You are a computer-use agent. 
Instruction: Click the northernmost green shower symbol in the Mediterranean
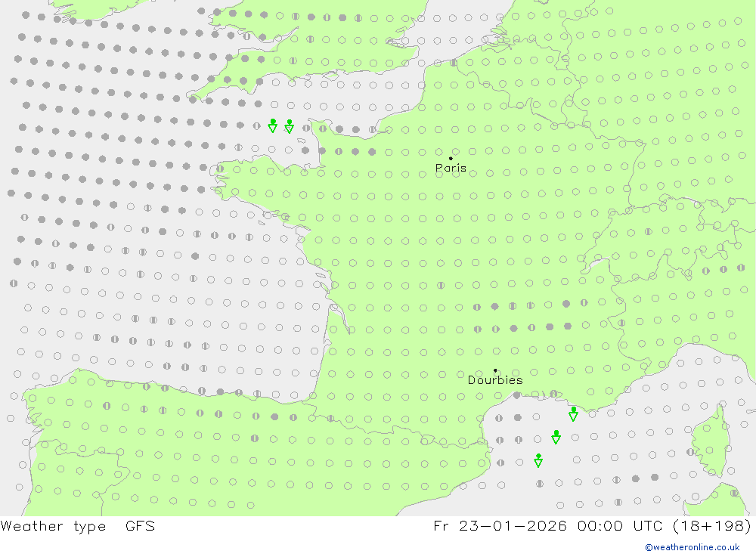[x=573, y=414]
